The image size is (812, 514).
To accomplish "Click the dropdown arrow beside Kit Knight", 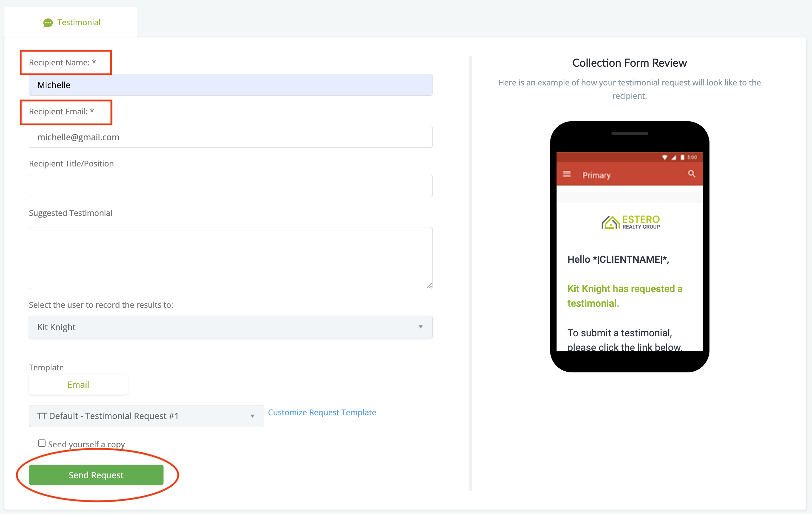I will point(421,327).
